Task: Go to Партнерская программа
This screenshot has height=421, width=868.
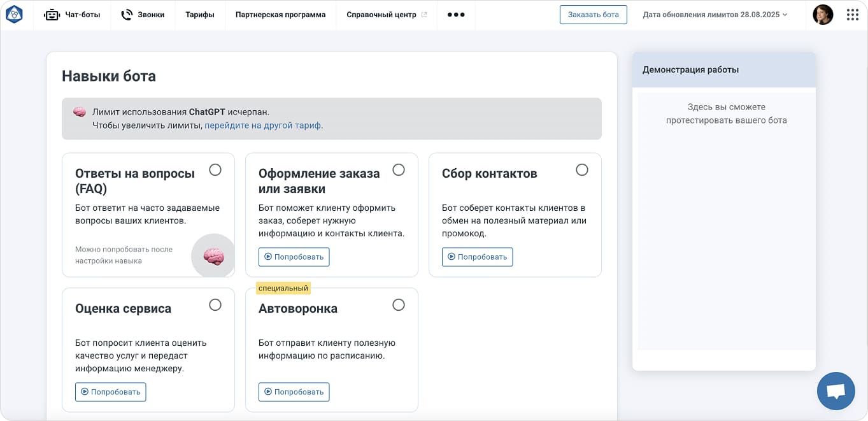Action: (x=280, y=13)
